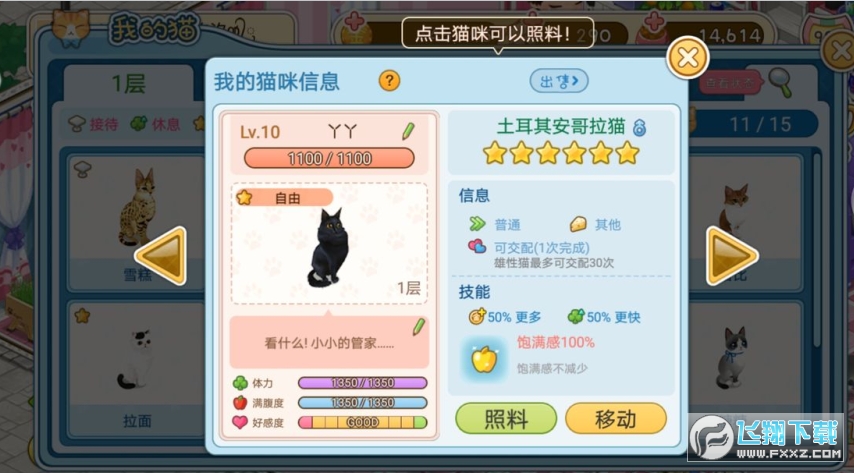Click the golden apple skill icon
The image size is (854, 473).
click(484, 360)
